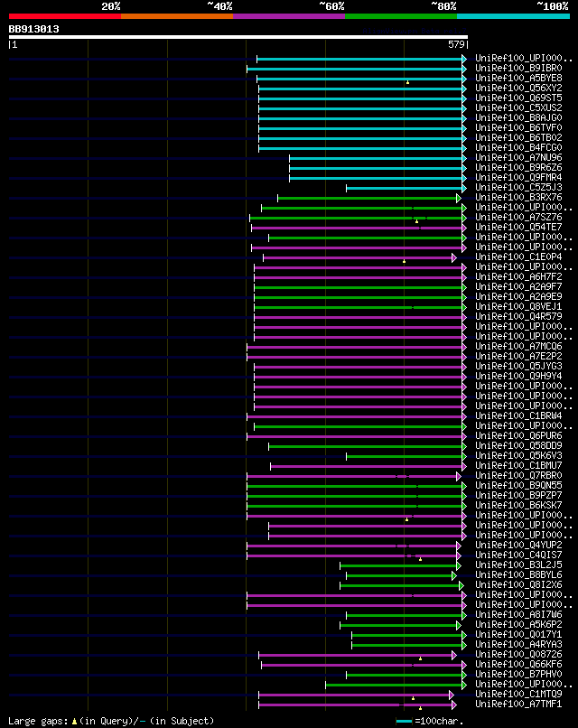Select the UniRef100_Q7RBR0 label

pos(518,475)
